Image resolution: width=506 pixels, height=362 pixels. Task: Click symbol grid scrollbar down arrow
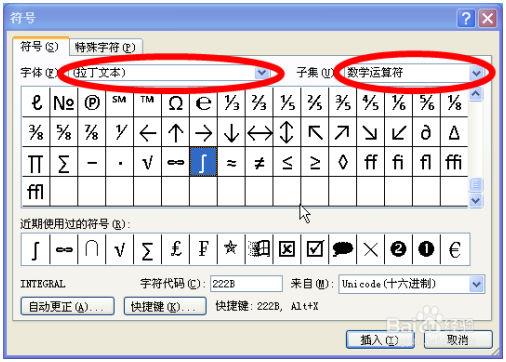pos(476,201)
